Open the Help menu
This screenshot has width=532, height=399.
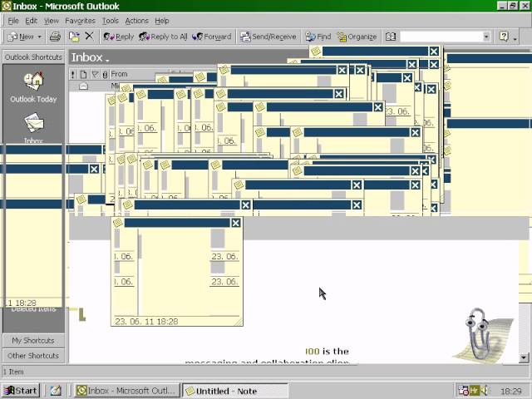tap(162, 21)
